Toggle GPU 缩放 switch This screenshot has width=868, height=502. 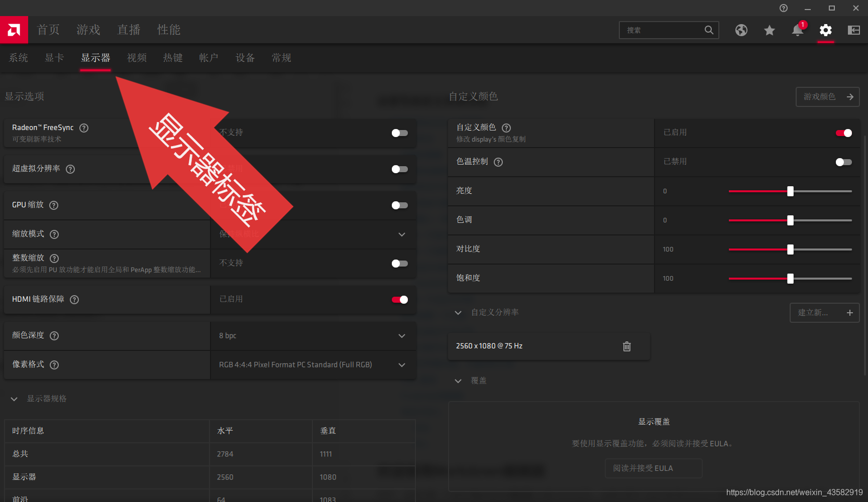click(x=400, y=205)
